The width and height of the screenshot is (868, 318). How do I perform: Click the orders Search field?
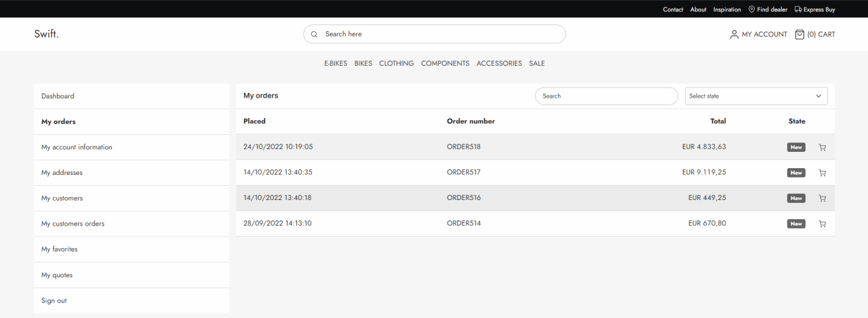(606, 96)
